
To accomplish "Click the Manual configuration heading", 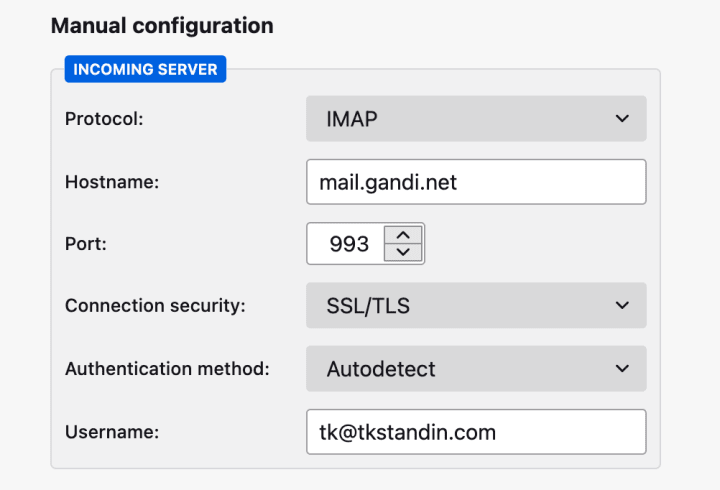I will click(162, 26).
